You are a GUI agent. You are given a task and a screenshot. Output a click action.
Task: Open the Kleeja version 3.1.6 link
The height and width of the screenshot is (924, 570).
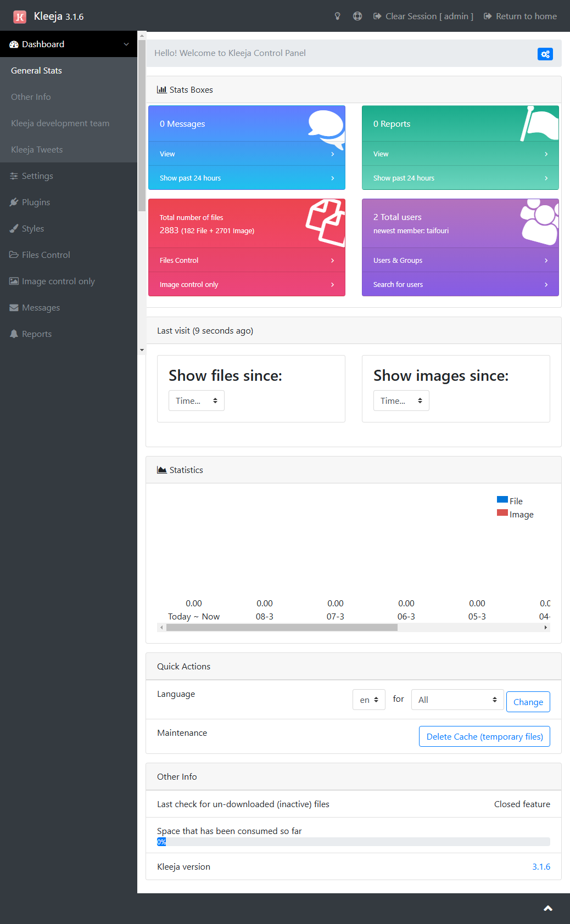pos(541,866)
